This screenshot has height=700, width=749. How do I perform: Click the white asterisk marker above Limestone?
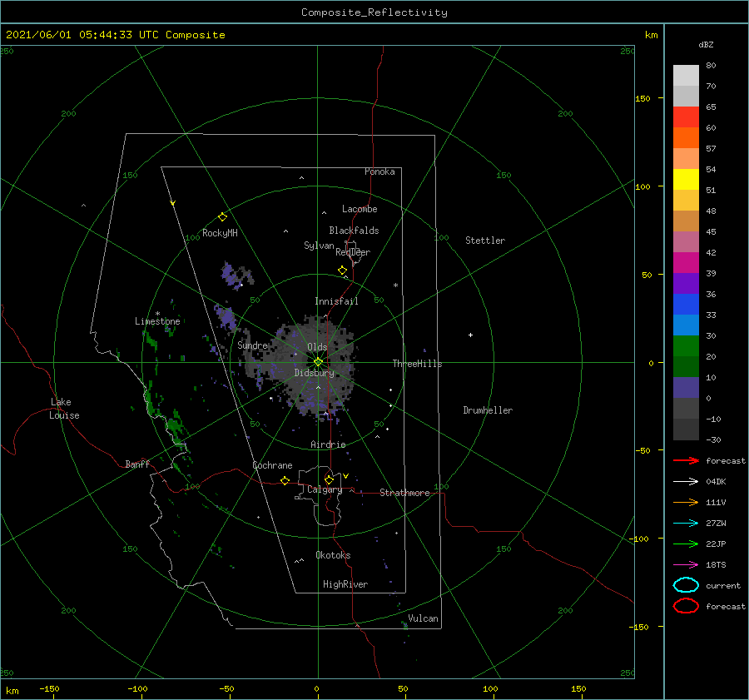pyautogui.click(x=157, y=314)
